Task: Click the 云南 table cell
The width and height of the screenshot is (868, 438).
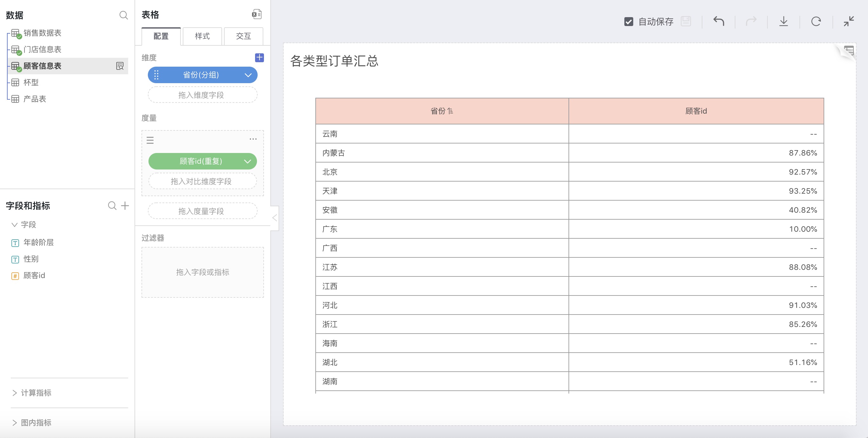Action: [442, 134]
